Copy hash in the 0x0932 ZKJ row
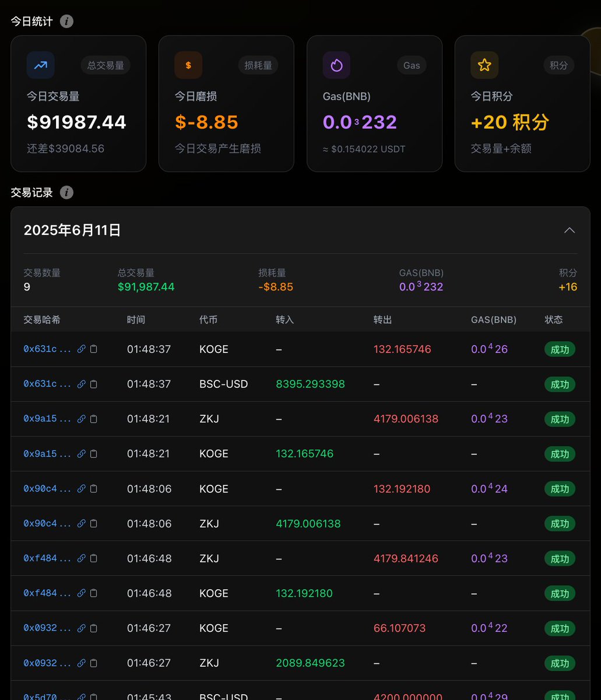 94,663
